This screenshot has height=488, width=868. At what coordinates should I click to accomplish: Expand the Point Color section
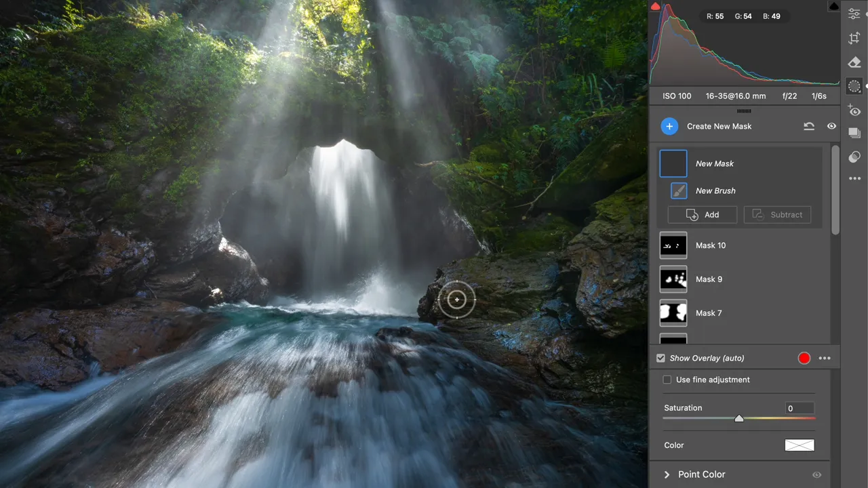(667, 474)
